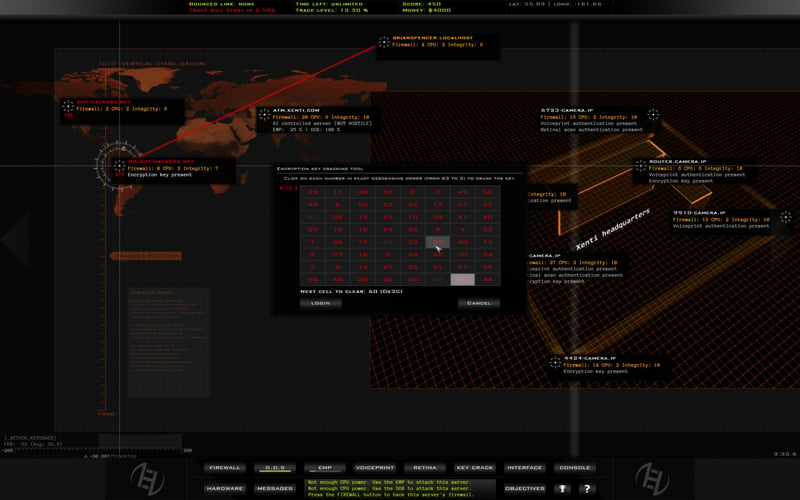Select the router.camera.ip crosshair icon

640,165
